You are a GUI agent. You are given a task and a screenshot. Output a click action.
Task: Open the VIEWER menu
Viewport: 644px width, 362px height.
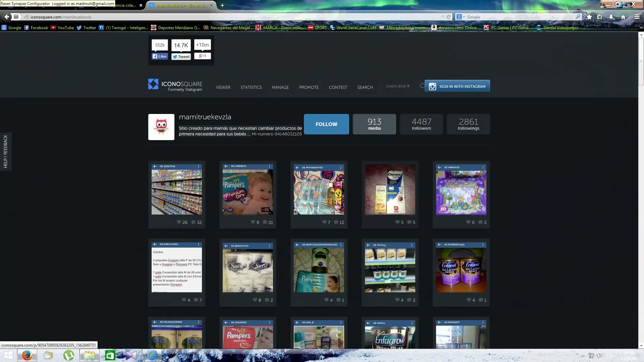pyautogui.click(x=223, y=87)
